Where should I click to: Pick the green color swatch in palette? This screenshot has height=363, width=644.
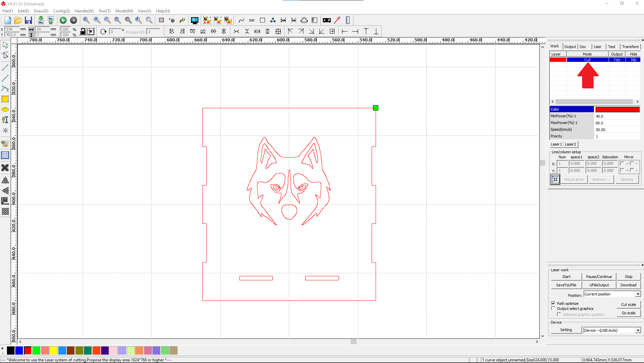(36, 351)
